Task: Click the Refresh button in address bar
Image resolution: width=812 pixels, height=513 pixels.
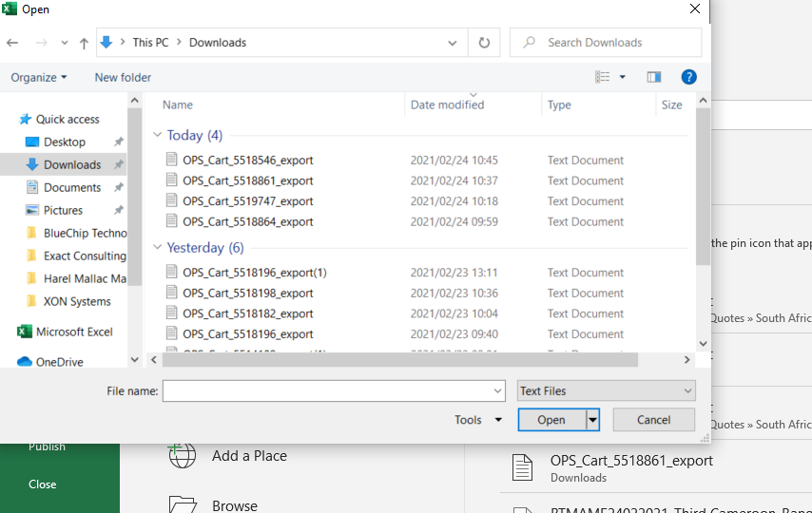Action: pos(484,43)
